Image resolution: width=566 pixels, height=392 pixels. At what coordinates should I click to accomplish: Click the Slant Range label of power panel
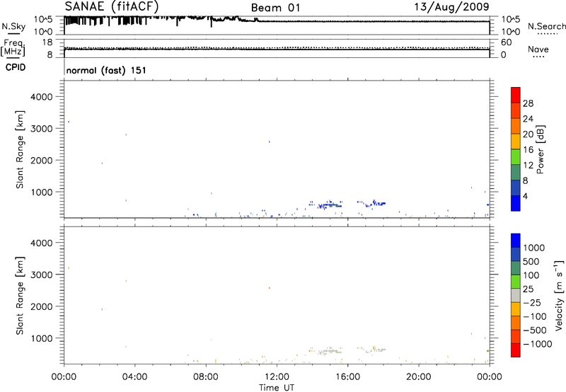(20, 149)
